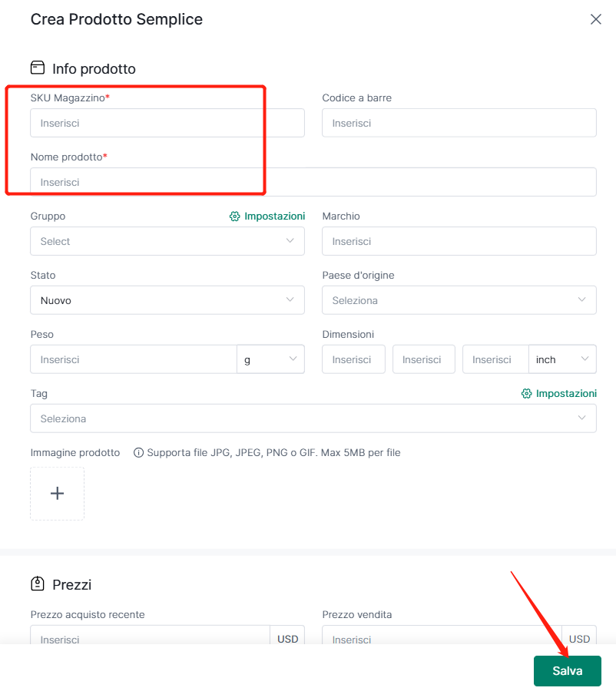Click the Peso value input field
The width and height of the screenshot is (616, 691).
[x=134, y=359]
